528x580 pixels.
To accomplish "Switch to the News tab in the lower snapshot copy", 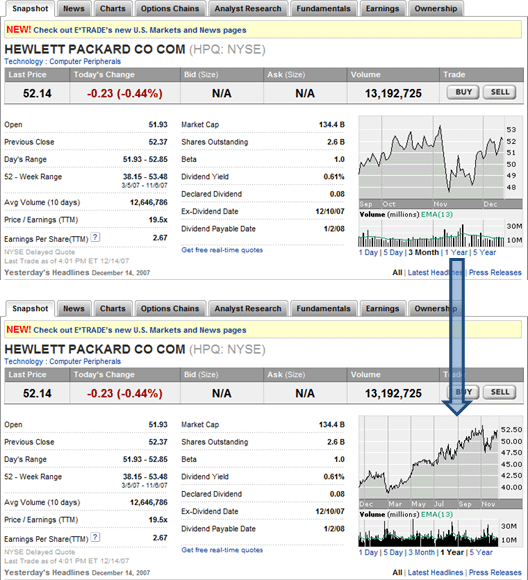I will 74,308.
